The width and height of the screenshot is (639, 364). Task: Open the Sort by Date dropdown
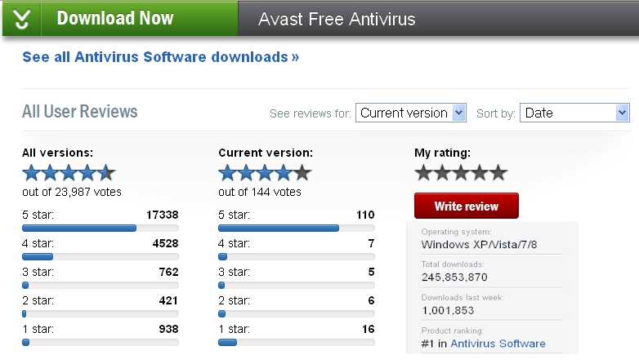574,113
